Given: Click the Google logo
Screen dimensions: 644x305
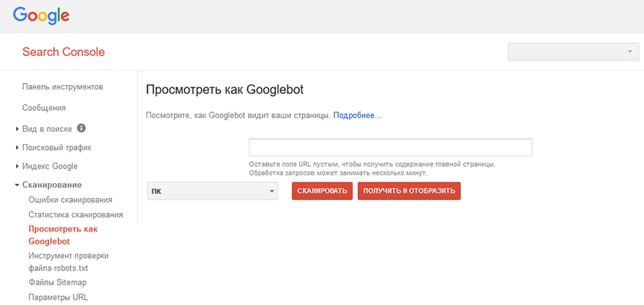Looking at the screenshot, I should click(x=41, y=16).
